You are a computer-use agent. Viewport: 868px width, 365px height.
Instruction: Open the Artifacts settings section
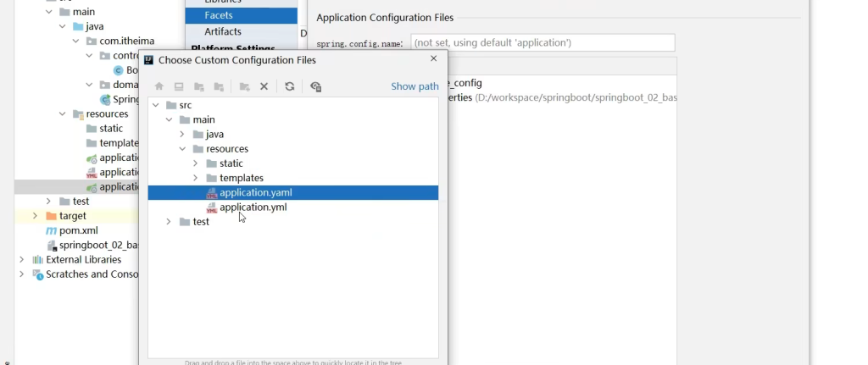tap(223, 31)
